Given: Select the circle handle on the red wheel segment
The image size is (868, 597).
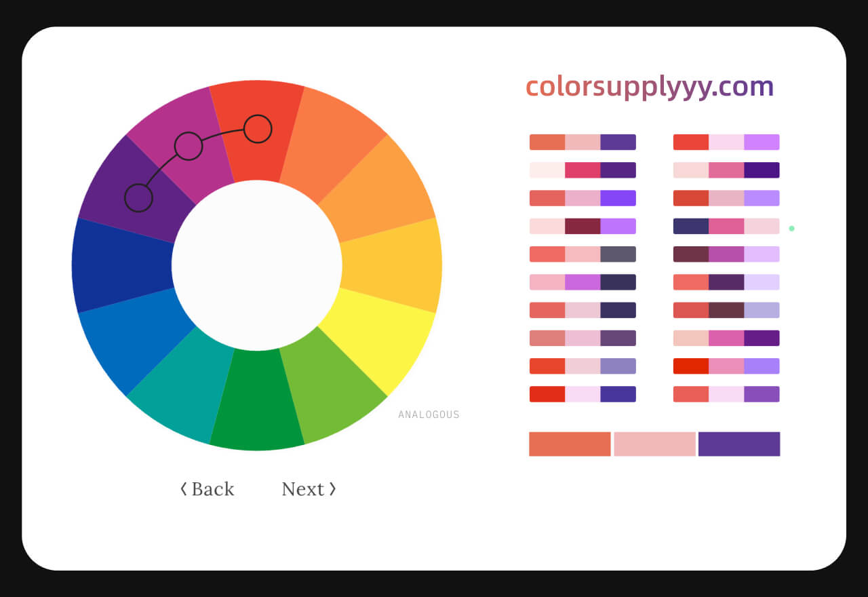Looking at the screenshot, I should click(x=258, y=129).
